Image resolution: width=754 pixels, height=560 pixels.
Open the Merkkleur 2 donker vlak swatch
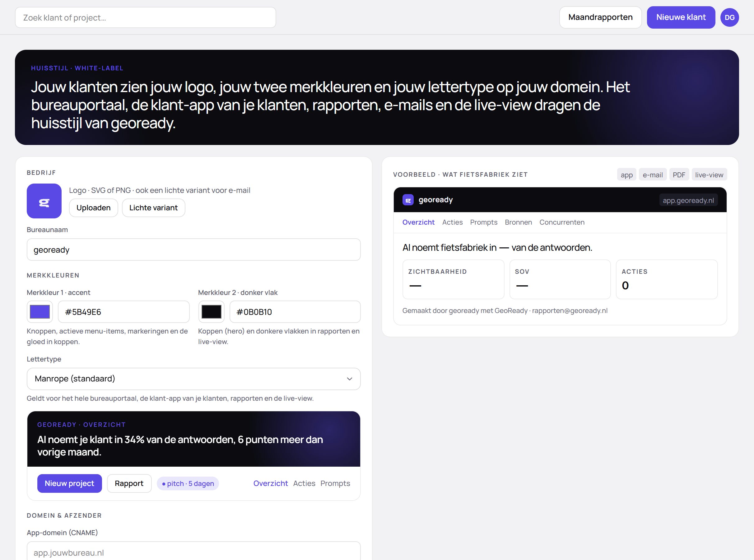click(x=212, y=311)
